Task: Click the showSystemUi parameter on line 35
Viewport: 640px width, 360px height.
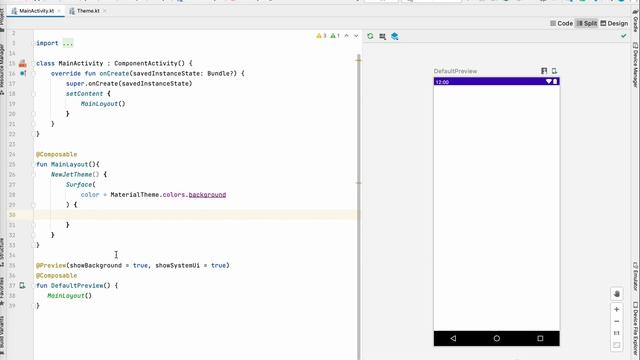Action: (x=178, y=265)
